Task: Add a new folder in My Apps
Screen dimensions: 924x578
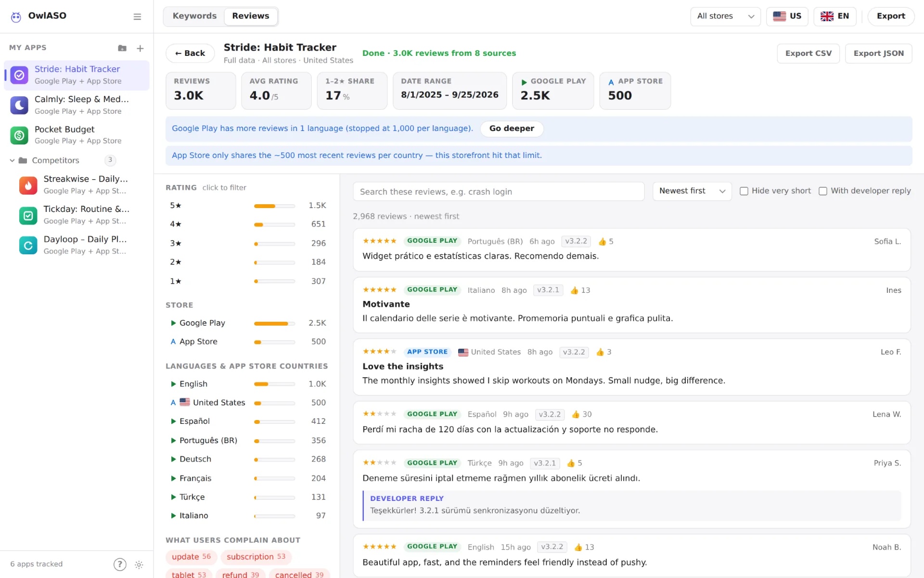Action: coord(122,48)
